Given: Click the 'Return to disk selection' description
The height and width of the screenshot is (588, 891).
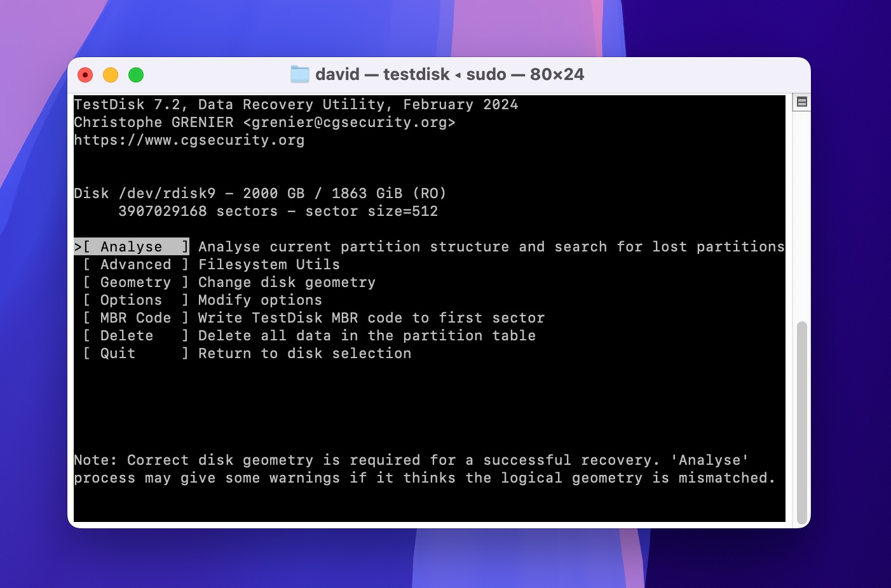Looking at the screenshot, I should pyautogui.click(x=304, y=353).
